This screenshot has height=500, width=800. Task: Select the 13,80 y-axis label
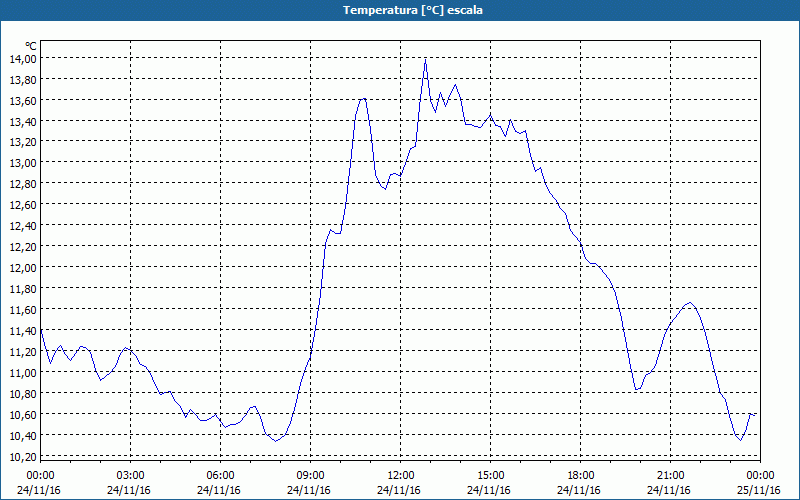[x=23, y=79]
